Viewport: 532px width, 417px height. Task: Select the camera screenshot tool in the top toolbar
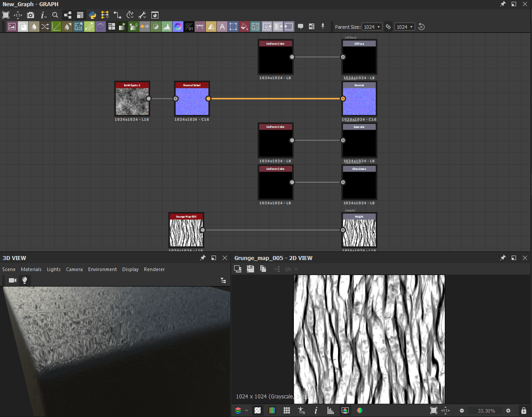30,15
